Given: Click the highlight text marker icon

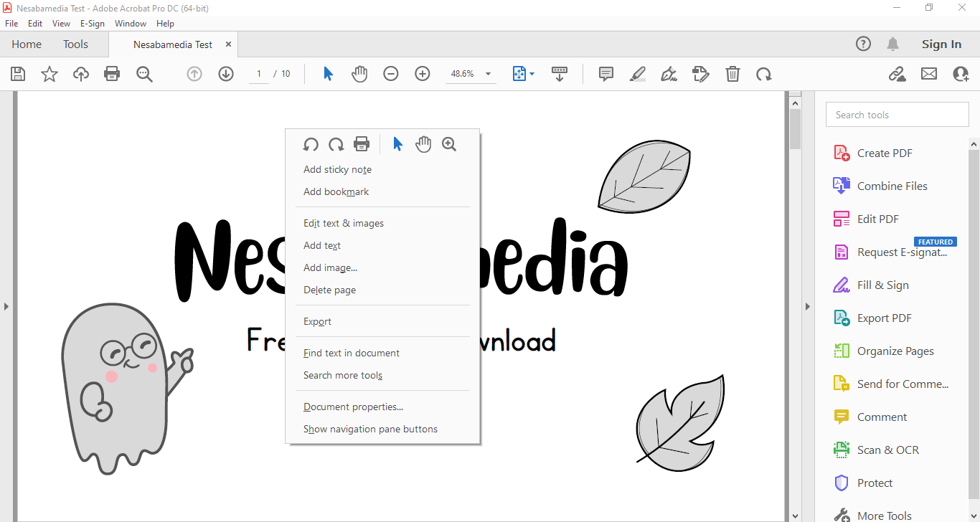Looking at the screenshot, I should (x=637, y=74).
